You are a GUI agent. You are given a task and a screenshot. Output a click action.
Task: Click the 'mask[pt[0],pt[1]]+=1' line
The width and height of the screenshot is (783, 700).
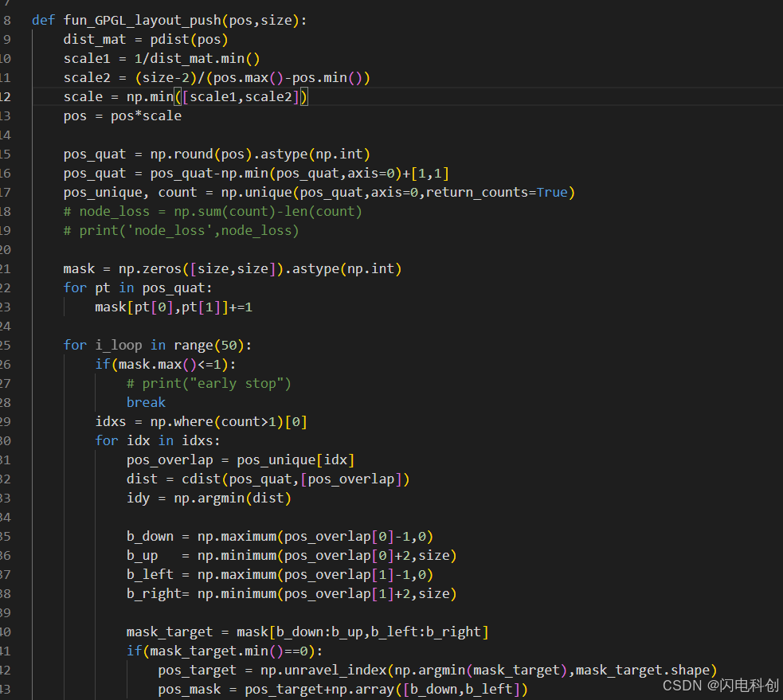174,307
